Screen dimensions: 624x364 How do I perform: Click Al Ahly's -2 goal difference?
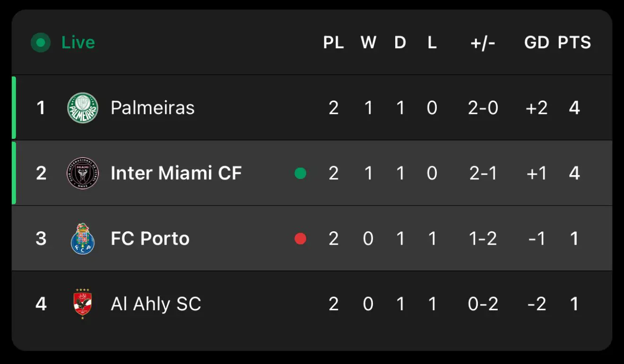[537, 304]
